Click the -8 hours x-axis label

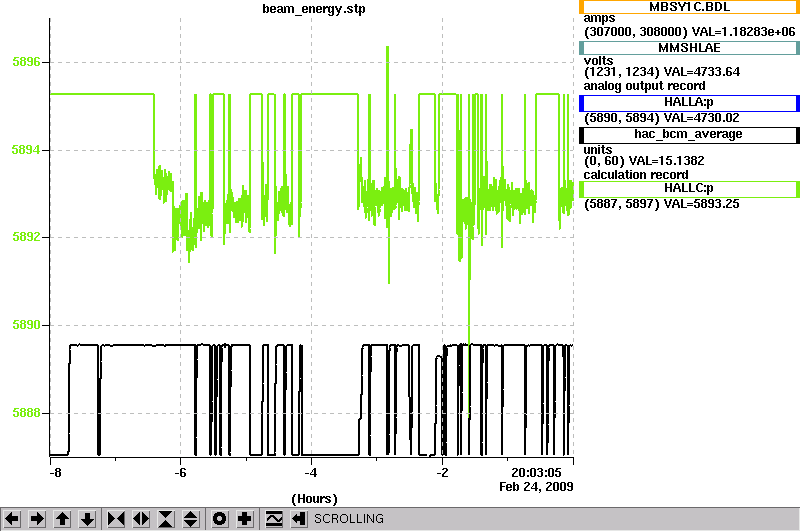pos(55,473)
